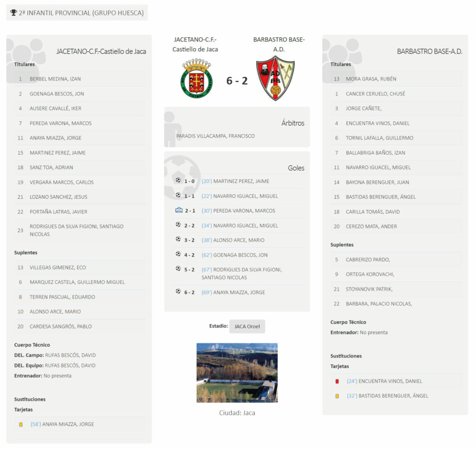The width and height of the screenshot is (476, 449).
Task: Click the trophy icon beside 2ª Infantil Provincial
Action: tap(13, 13)
